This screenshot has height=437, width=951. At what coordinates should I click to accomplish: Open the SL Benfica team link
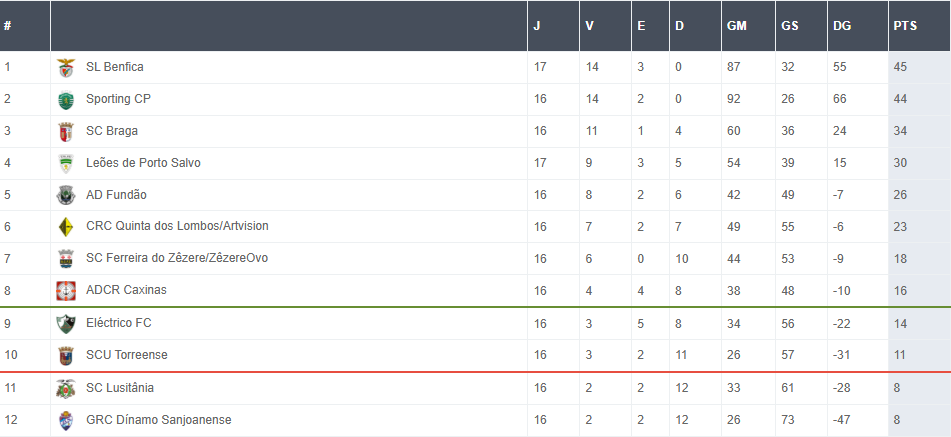pos(115,67)
